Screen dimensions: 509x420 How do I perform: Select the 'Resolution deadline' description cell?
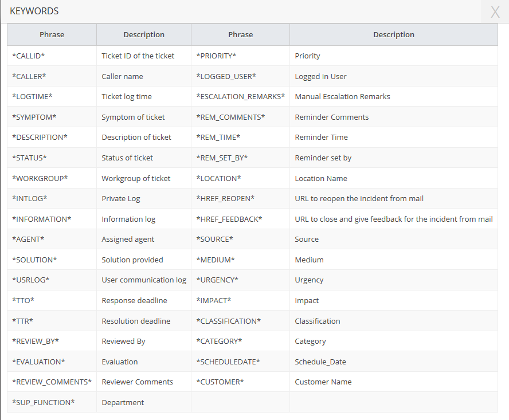[x=136, y=321]
